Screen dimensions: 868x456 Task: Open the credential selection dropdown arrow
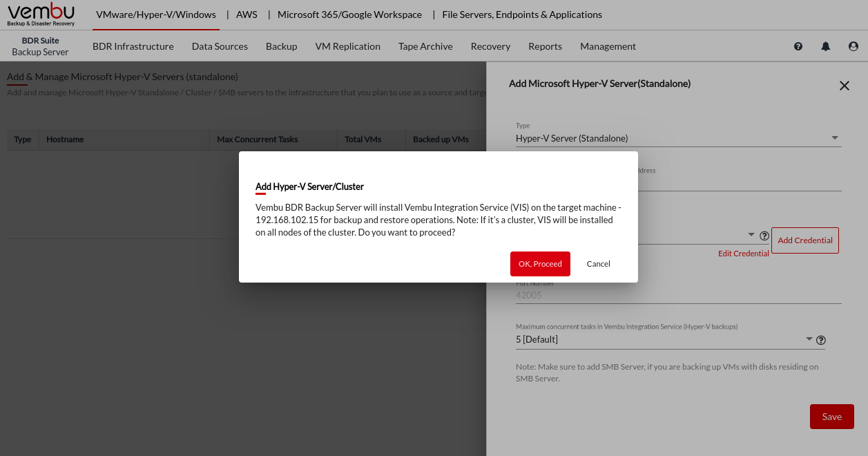[x=751, y=235]
